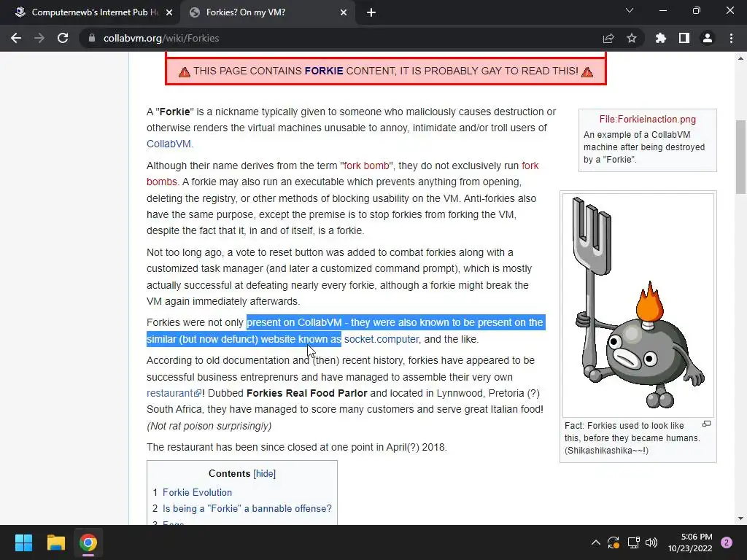
Task: Open the clock showing 5:06 PM
Action: [690, 542]
